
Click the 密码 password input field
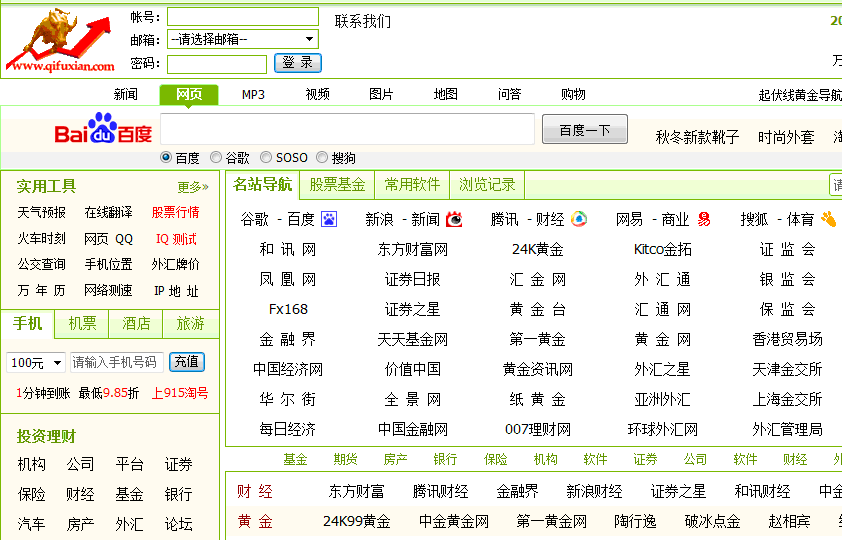coord(217,64)
